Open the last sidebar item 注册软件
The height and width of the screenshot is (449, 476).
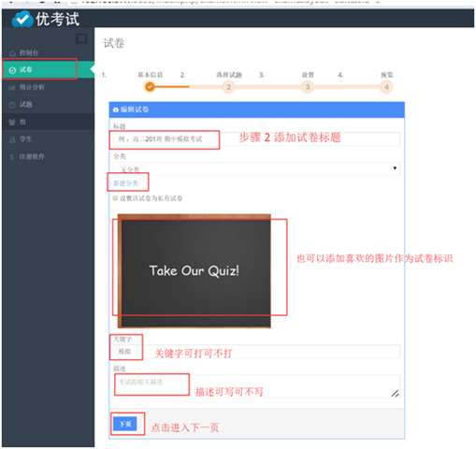pos(27,156)
